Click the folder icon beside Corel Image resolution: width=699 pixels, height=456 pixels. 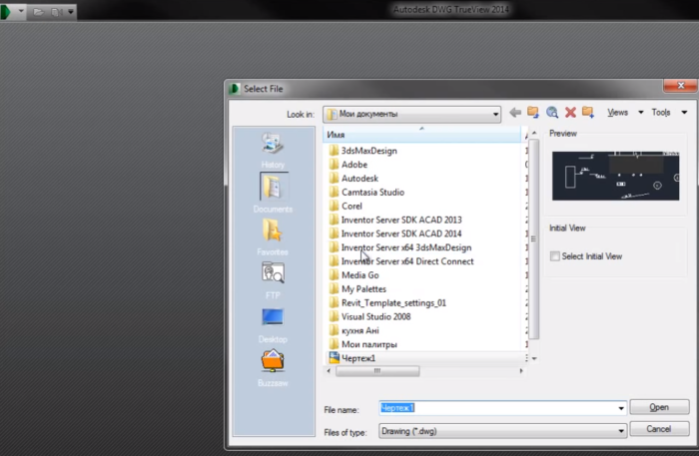(x=334, y=205)
